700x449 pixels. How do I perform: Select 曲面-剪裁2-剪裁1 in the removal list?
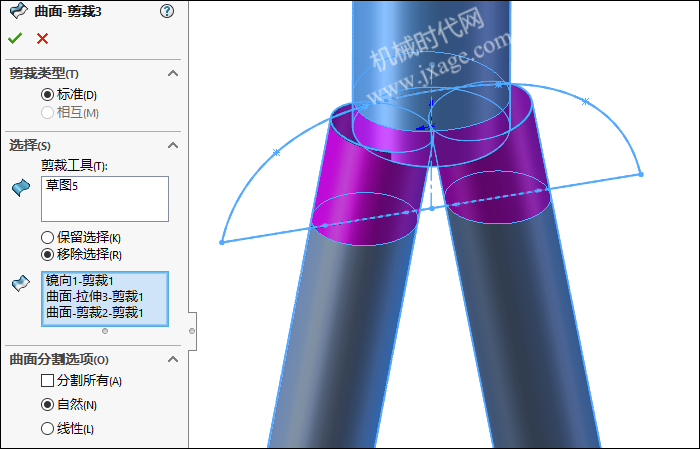pos(95,312)
